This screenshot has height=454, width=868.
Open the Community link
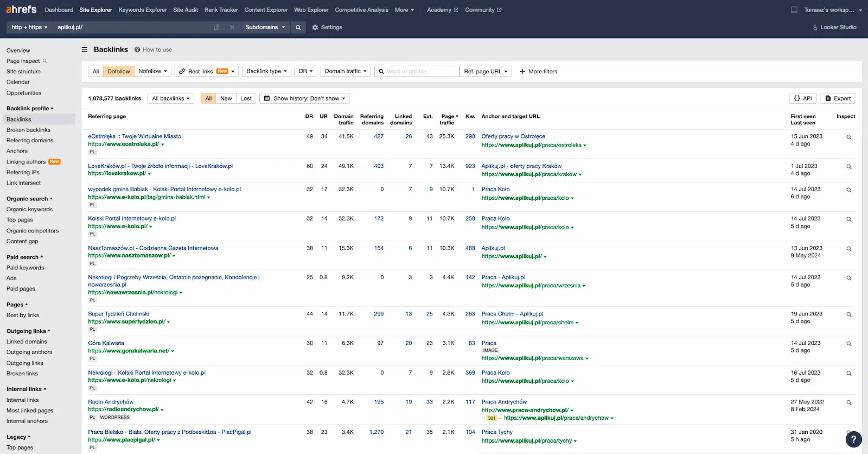point(483,10)
